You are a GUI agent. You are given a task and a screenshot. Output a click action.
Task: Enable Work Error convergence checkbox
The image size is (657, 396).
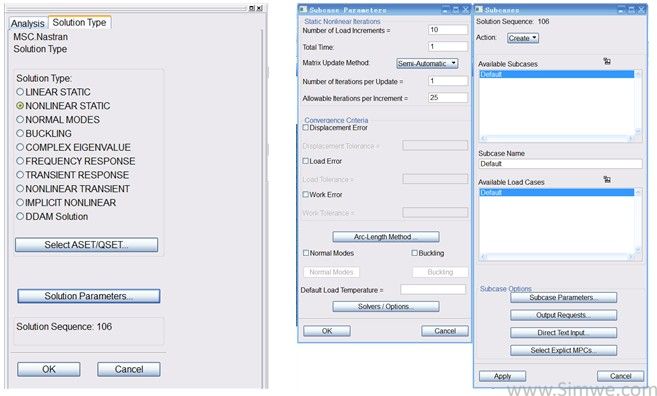point(305,194)
